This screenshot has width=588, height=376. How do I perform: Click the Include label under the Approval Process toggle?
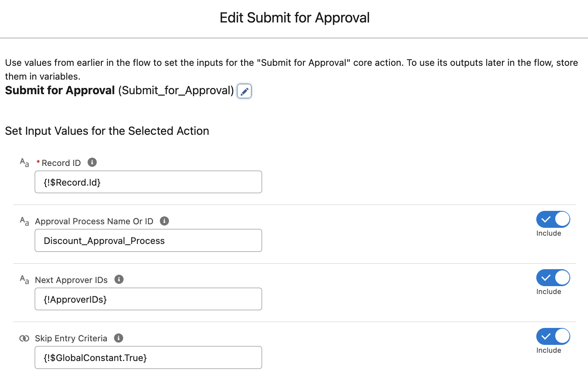549,233
